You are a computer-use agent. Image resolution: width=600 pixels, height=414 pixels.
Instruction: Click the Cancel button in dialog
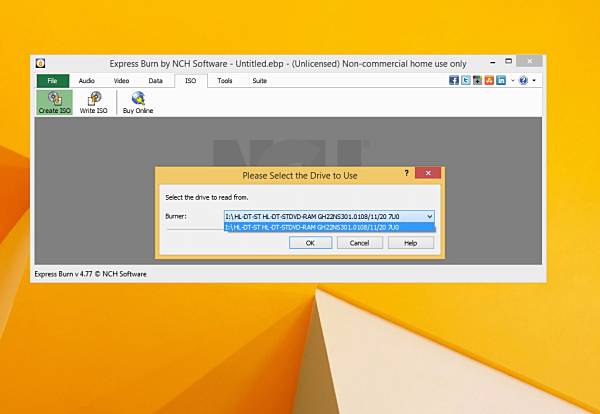[359, 243]
